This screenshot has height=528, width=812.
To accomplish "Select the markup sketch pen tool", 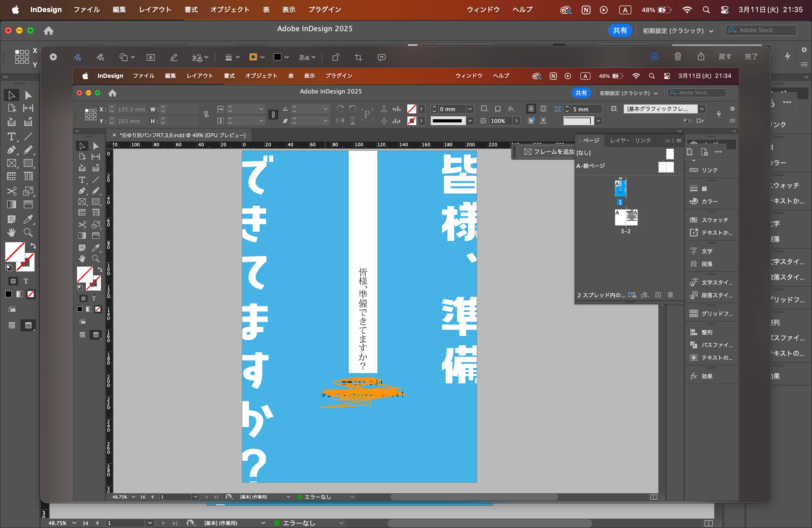I will 77,57.
